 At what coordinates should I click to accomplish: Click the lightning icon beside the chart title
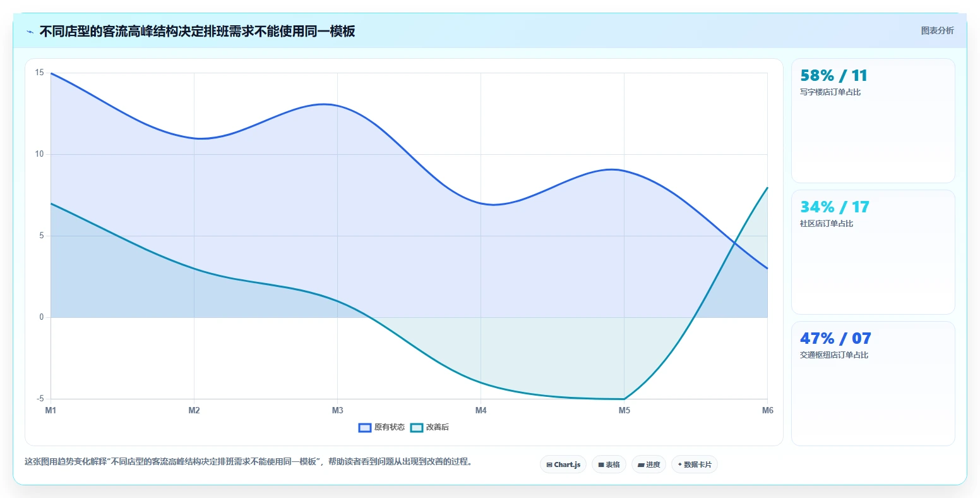(x=30, y=32)
